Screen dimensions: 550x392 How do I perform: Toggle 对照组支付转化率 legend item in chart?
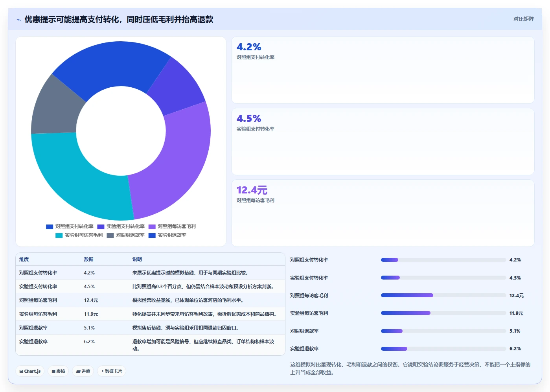(70, 226)
